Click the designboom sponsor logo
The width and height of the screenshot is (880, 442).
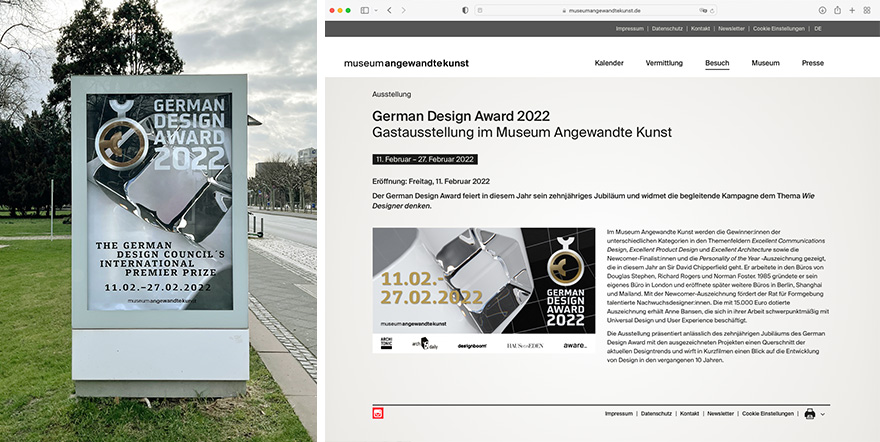[x=472, y=346]
